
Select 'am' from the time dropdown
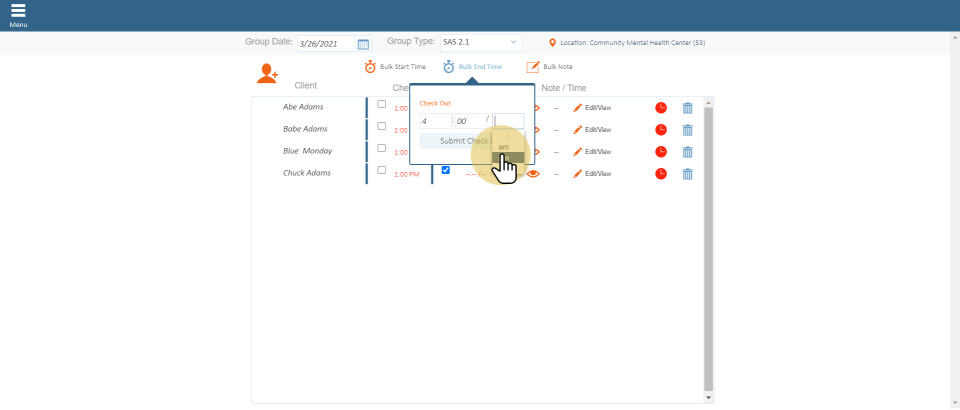point(504,147)
